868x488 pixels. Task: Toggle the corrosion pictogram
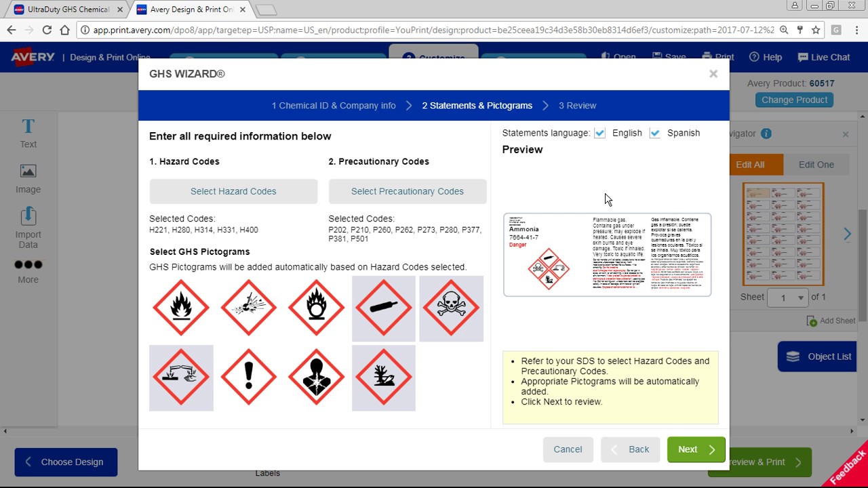181,378
